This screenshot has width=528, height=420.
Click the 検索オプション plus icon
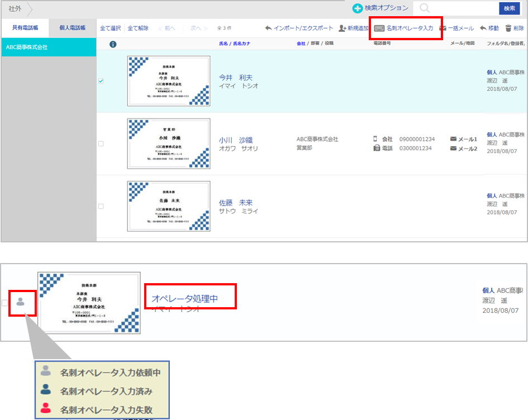[x=358, y=8]
